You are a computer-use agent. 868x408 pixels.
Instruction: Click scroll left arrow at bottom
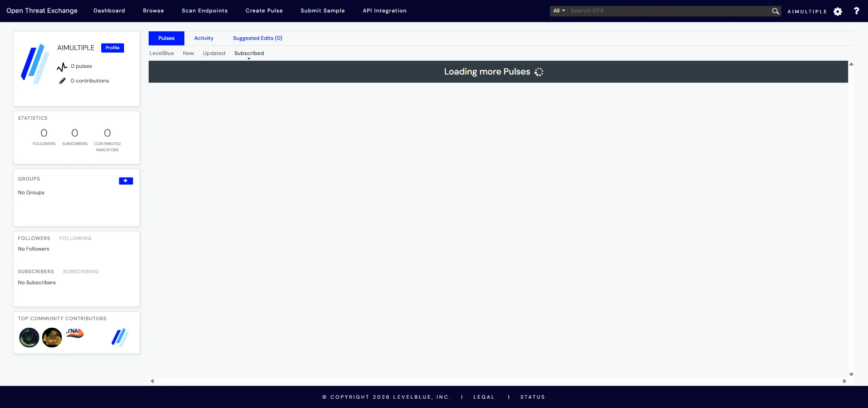pos(152,381)
